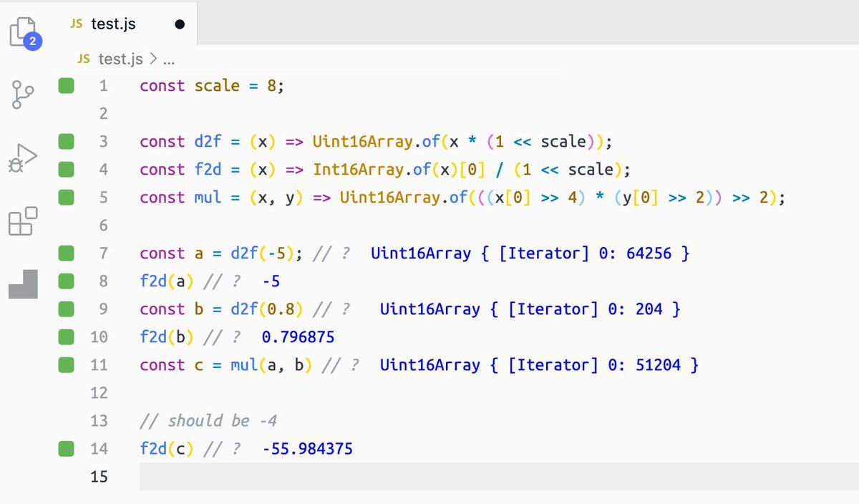Click the JS icon in the breadcrumb

pos(84,59)
